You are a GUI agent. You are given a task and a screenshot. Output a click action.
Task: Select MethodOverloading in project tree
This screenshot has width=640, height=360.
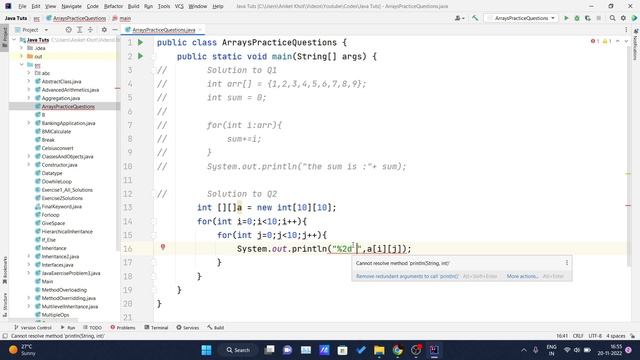tap(64, 290)
